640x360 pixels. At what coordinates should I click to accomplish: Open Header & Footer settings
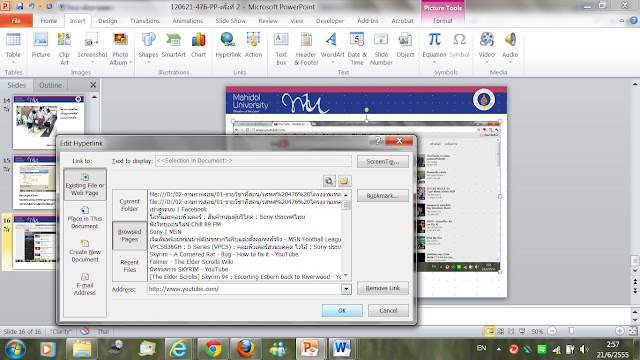point(306,49)
